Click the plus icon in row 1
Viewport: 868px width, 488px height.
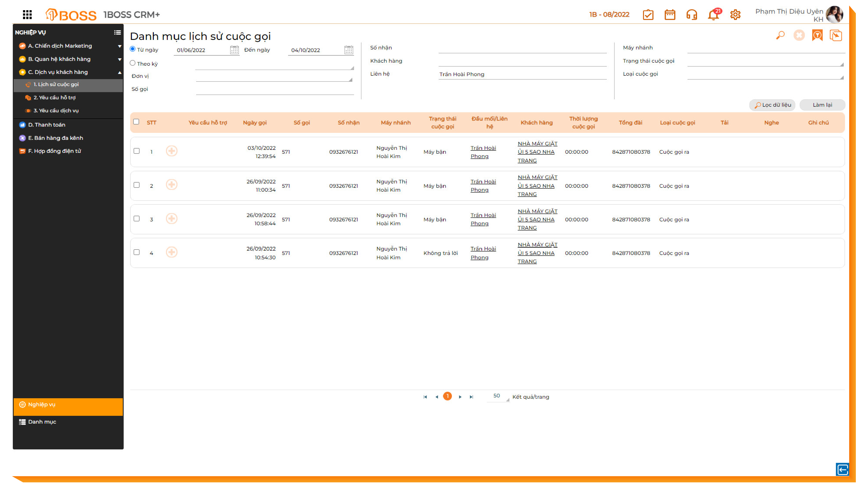(172, 151)
